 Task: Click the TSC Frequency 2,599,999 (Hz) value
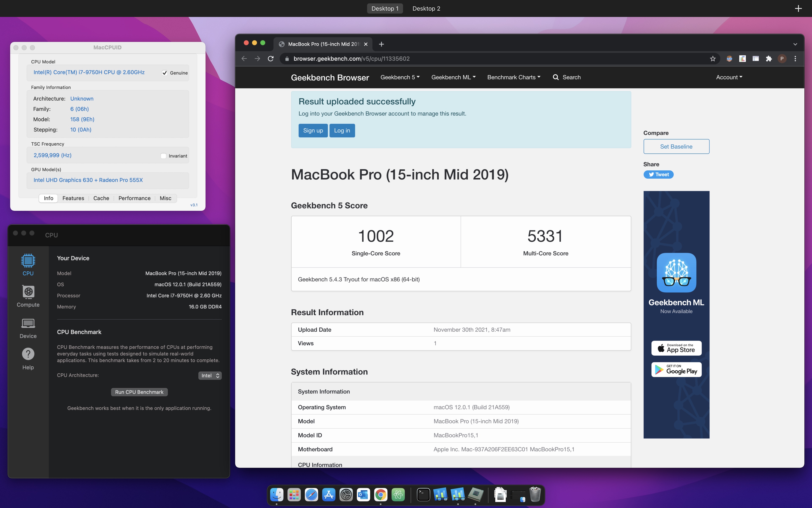pyautogui.click(x=52, y=155)
